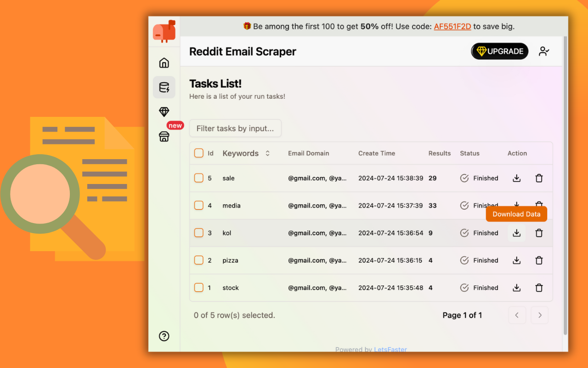This screenshot has height=368, width=588.
Task: Click the Download Data tooltip label
Action: click(x=516, y=214)
